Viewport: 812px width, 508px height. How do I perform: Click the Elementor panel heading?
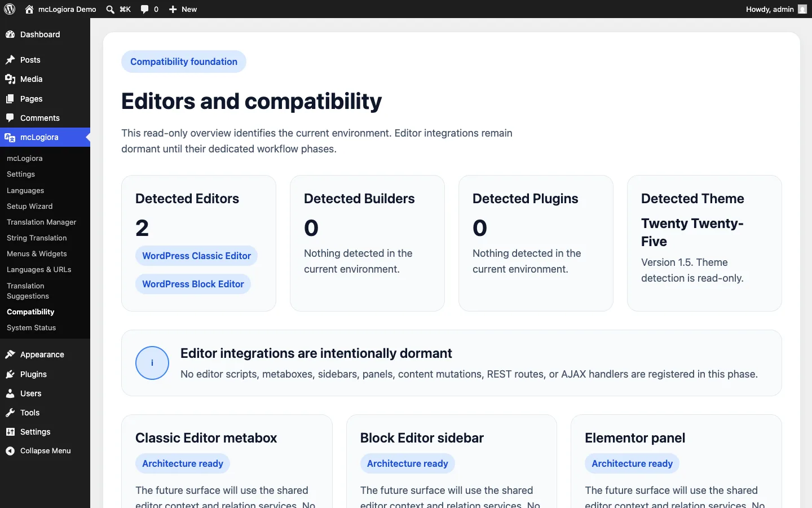635,438
